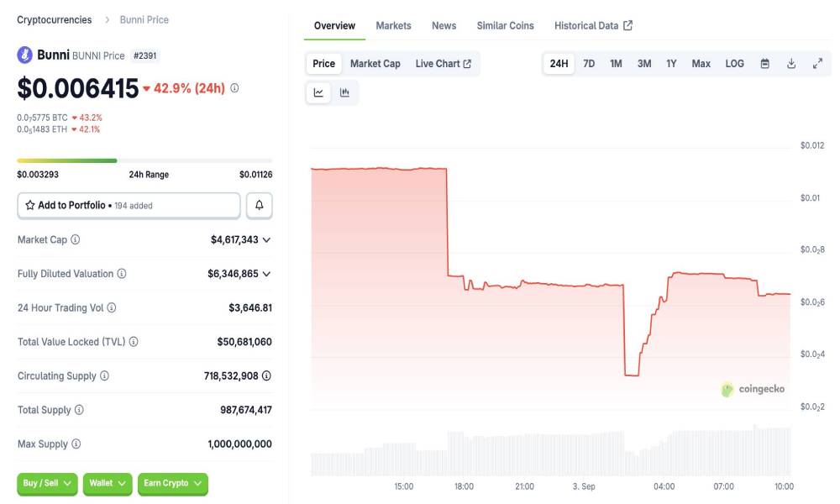
Task: Open Historical Data external link
Action: [x=593, y=26]
